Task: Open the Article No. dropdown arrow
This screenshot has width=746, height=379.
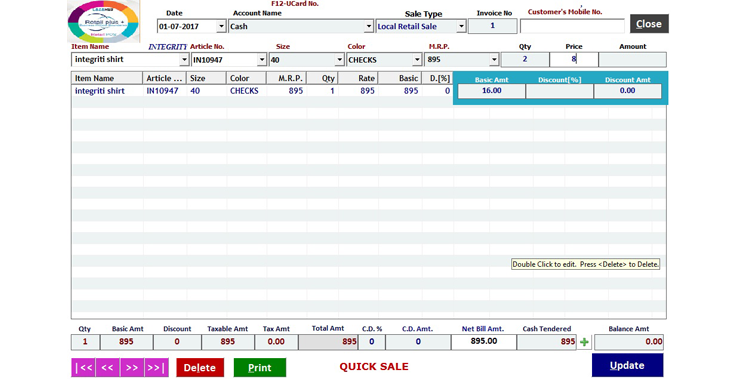Action: [262, 59]
